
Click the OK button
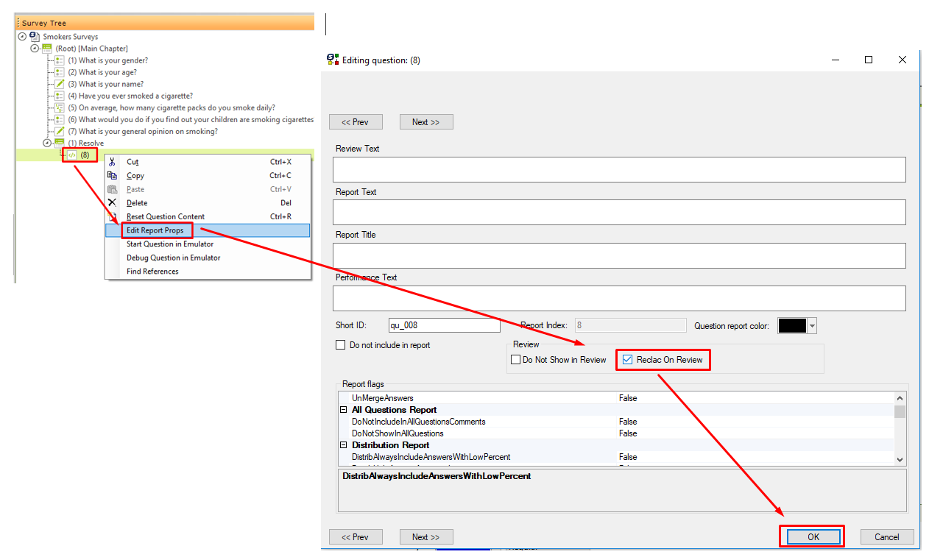(813, 536)
